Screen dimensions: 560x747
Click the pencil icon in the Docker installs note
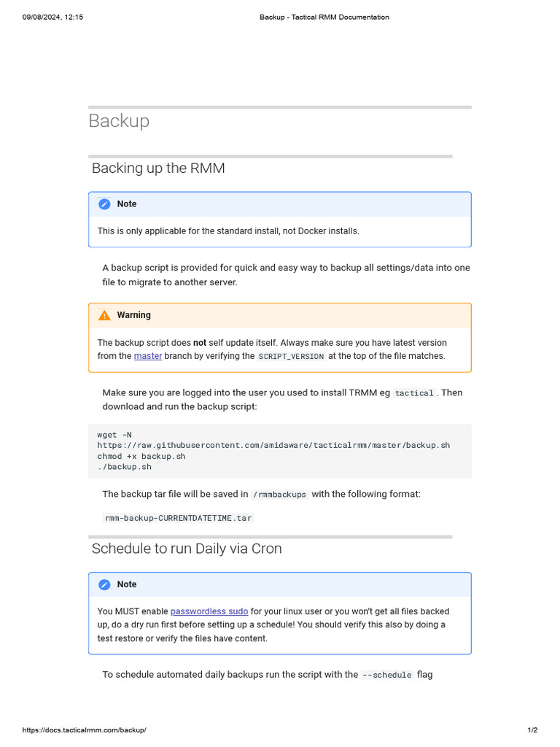(104, 204)
